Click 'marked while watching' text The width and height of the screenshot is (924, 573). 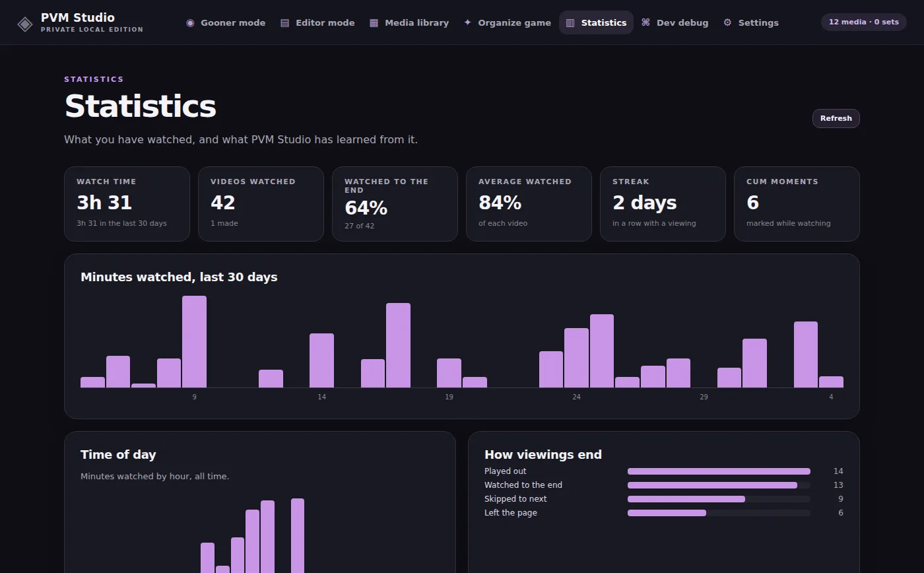[789, 223]
